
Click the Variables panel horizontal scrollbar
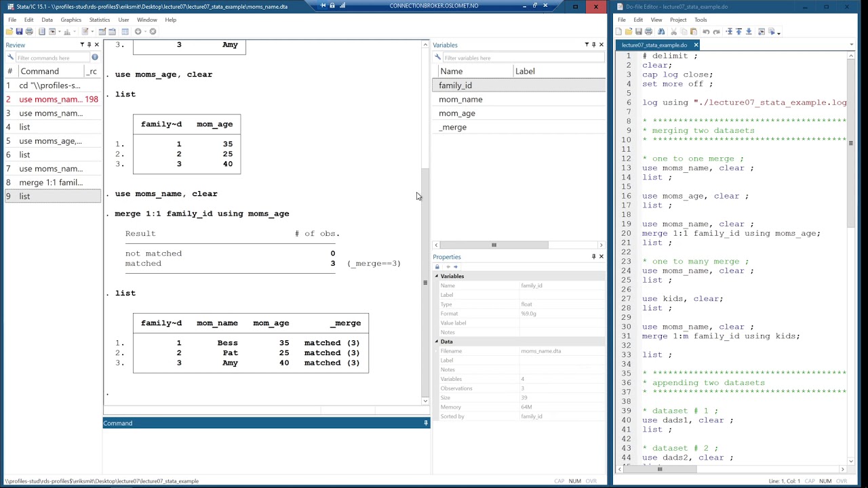519,245
